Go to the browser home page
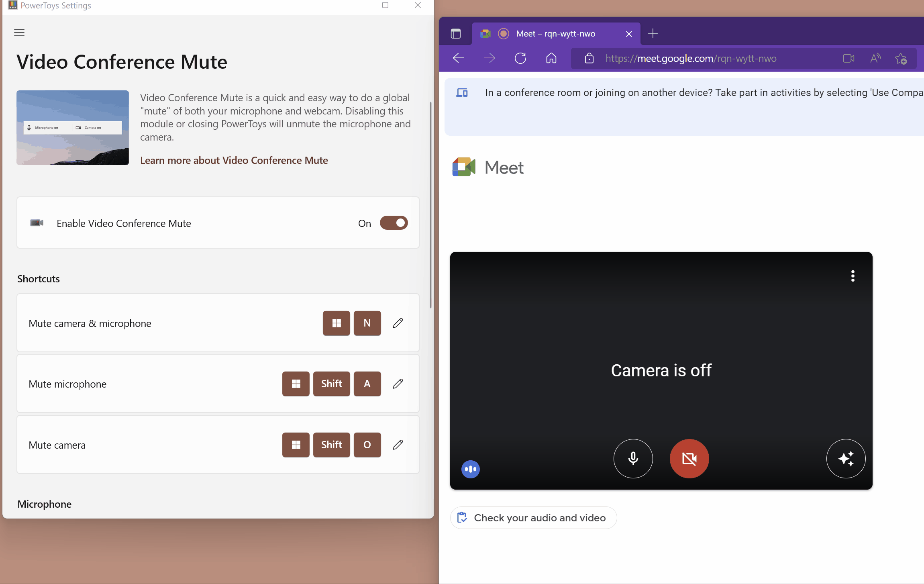 (x=551, y=58)
